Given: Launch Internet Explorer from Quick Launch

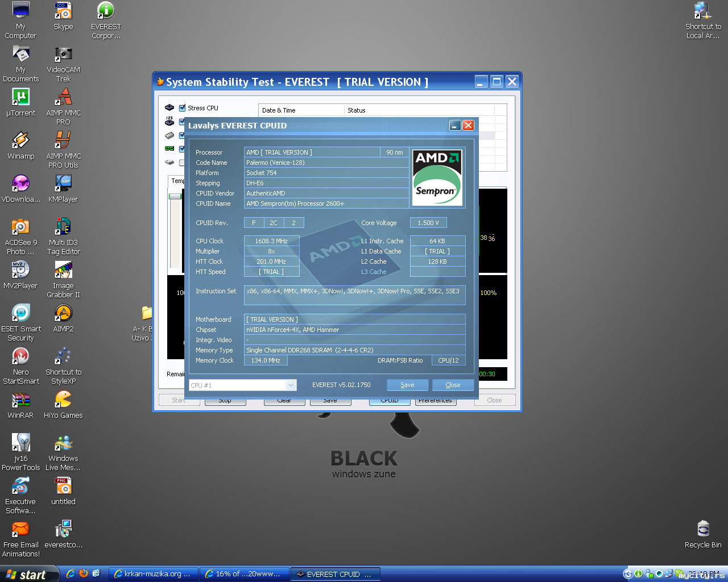Looking at the screenshot, I should 71,574.
